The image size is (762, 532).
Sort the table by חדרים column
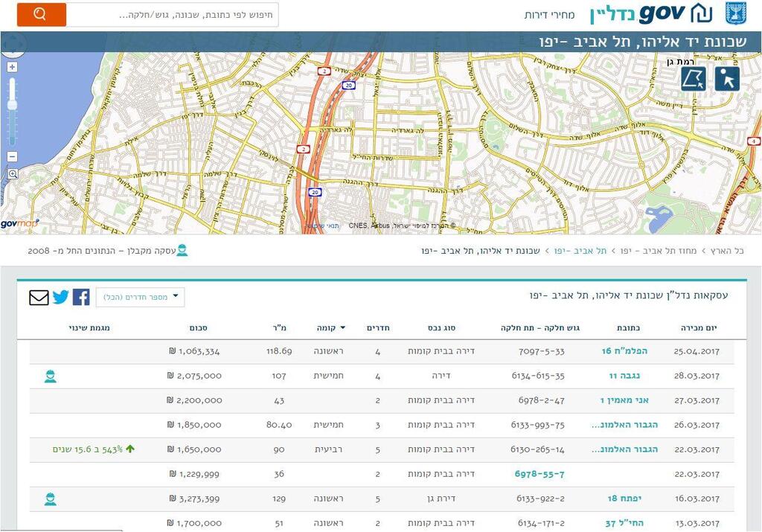(378, 327)
